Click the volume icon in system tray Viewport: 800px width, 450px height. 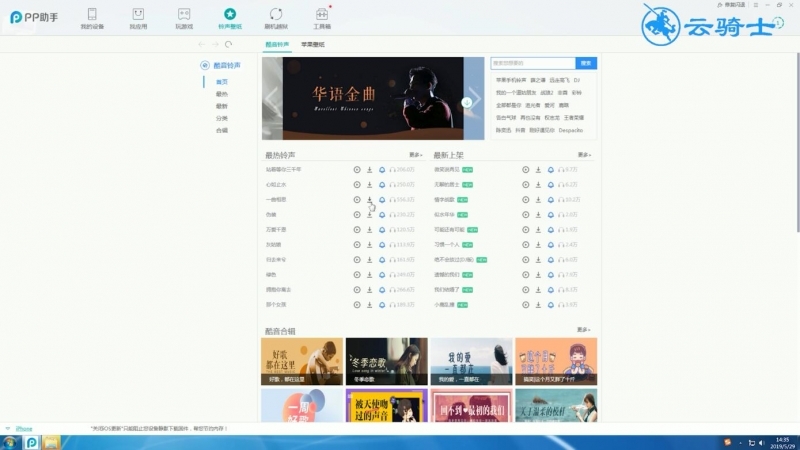click(x=761, y=443)
